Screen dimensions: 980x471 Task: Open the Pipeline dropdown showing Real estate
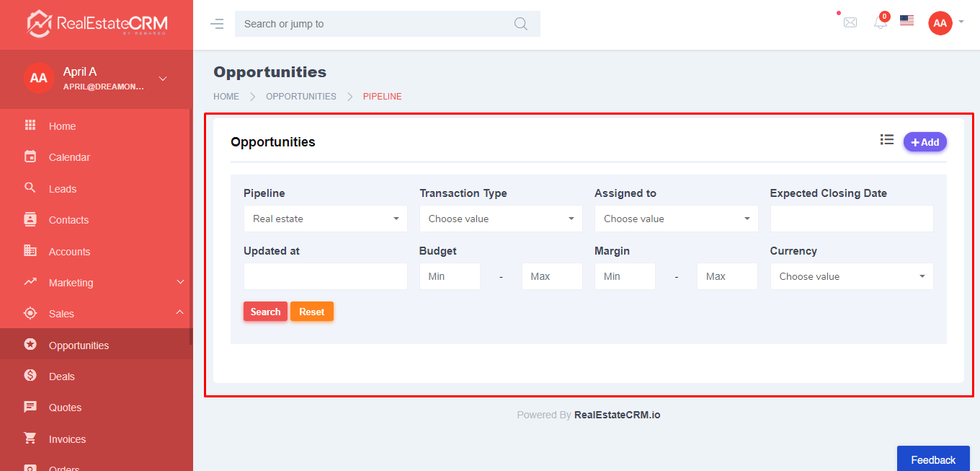pos(326,219)
